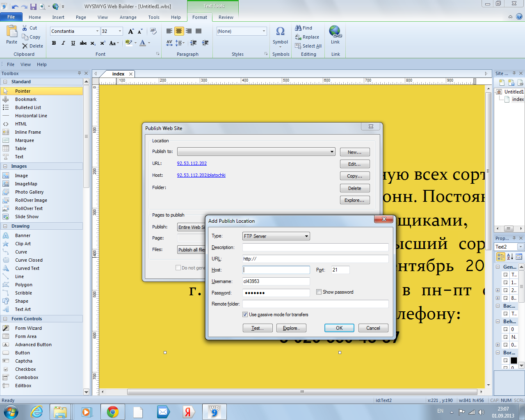Click the Find binoculars icon

(x=298, y=28)
